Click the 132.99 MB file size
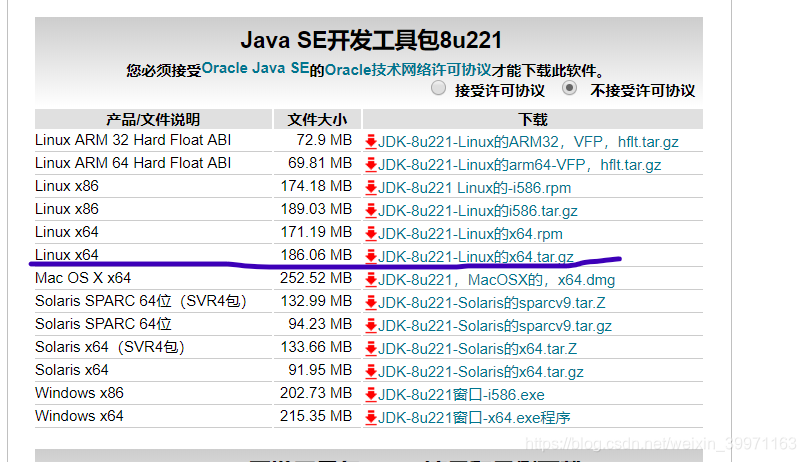This screenshot has height=462, width=806. (x=316, y=301)
